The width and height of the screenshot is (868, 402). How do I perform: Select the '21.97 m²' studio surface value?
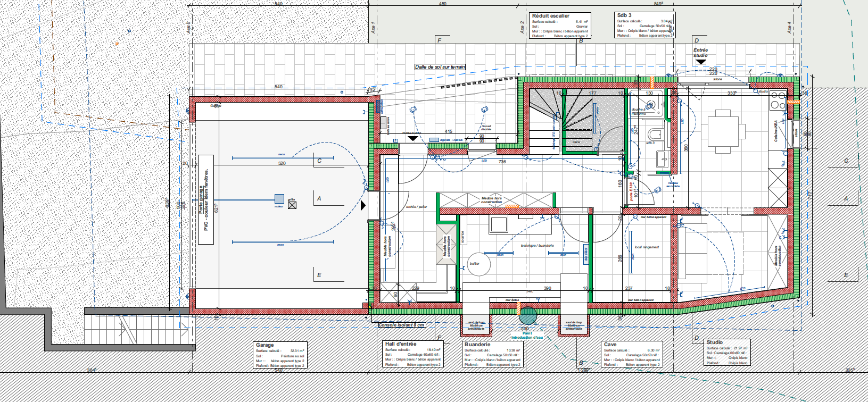(x=741, y=348)
